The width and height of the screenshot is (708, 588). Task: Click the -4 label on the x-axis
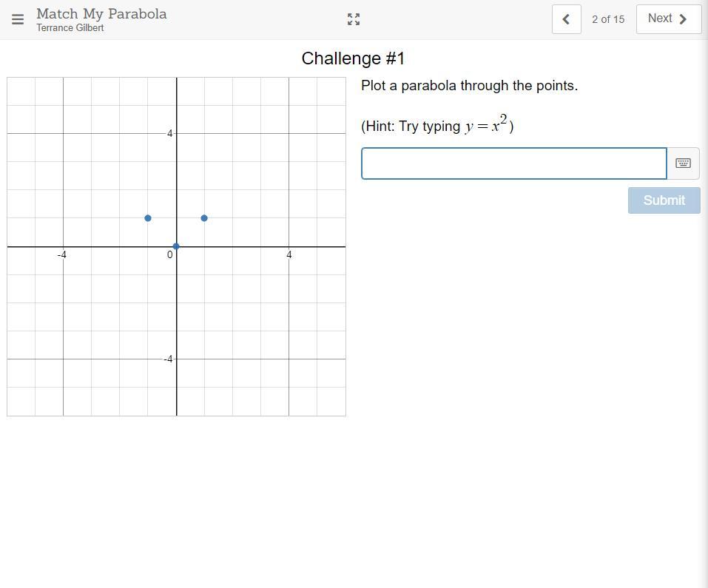point(62,255)
